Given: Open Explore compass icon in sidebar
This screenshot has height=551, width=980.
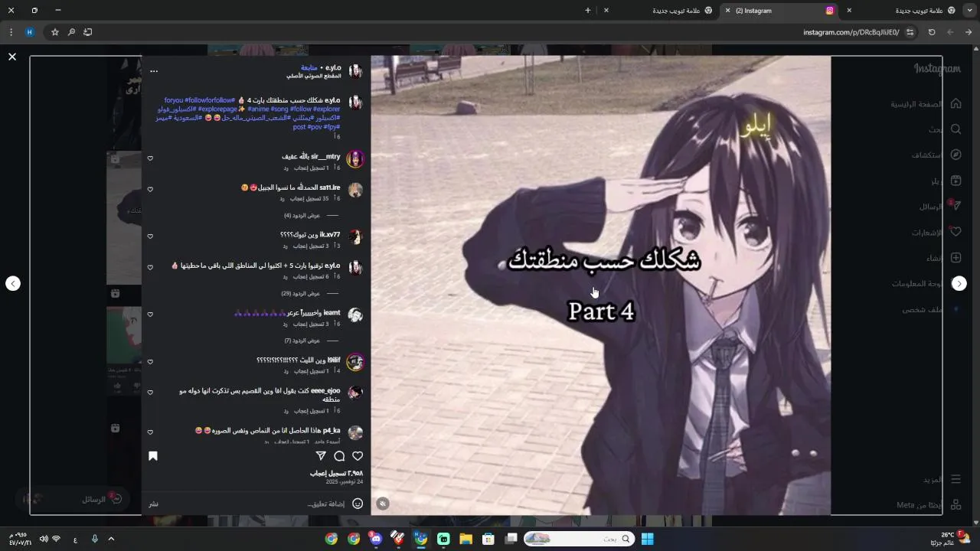Looking at the screenshot, I should (955, 155).
